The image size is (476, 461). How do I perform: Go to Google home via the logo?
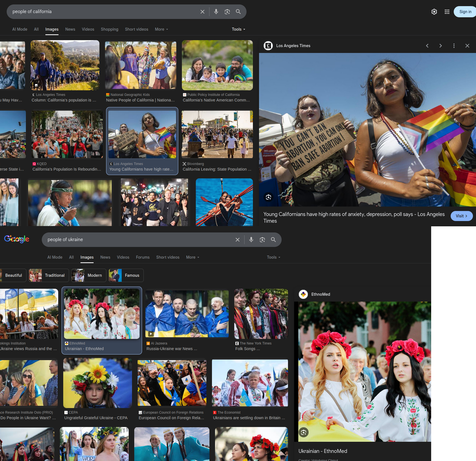click(17, 239)
